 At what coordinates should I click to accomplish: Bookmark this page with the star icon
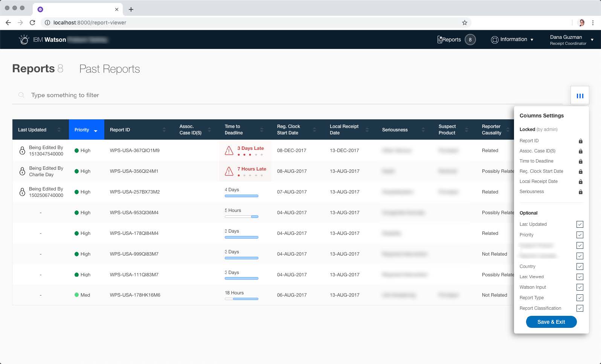click(x=465, y=23)
